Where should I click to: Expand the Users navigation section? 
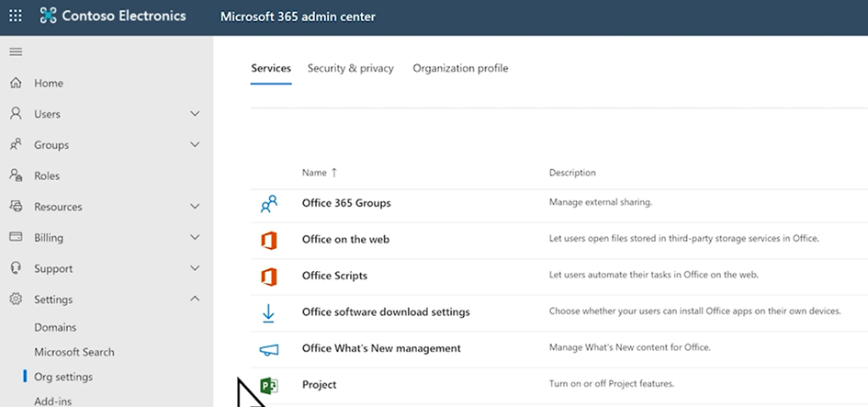coord(194,114)
